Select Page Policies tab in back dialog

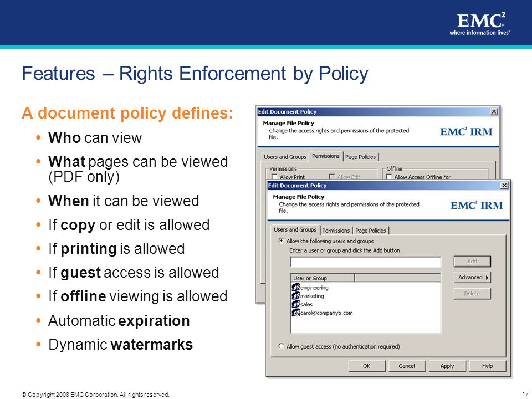[x=361, y=157]
